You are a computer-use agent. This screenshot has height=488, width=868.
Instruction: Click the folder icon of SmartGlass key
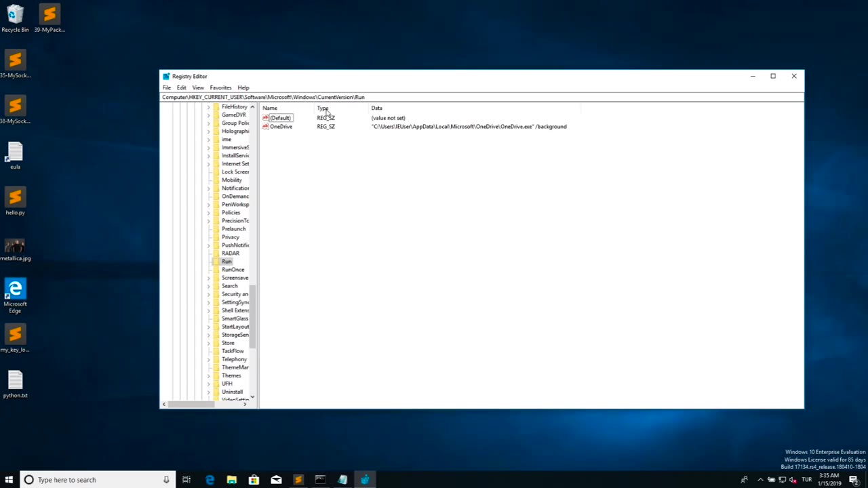coord(216,319)
